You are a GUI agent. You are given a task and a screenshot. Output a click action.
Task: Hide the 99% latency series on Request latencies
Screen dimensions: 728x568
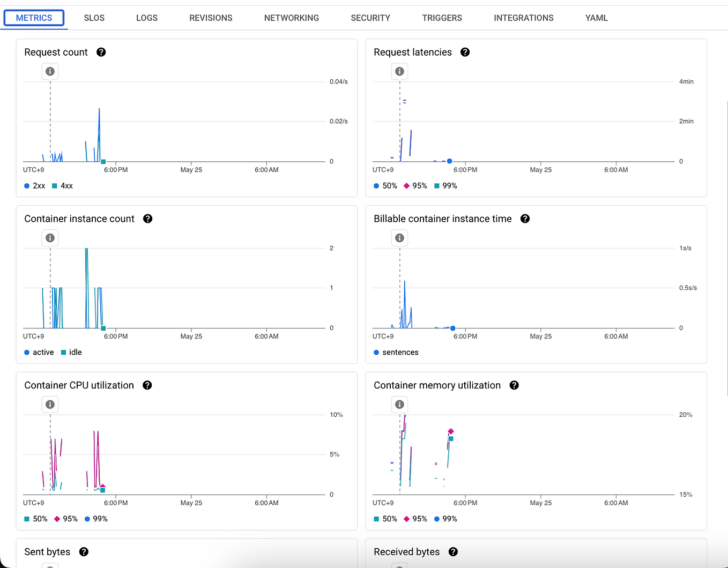[445, 186]
